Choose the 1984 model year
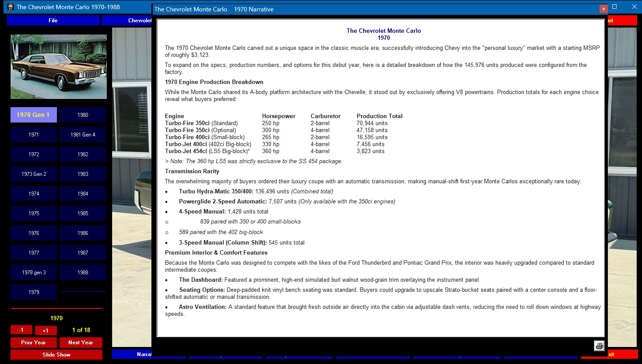The image size is (642, 364). point(83,193)
